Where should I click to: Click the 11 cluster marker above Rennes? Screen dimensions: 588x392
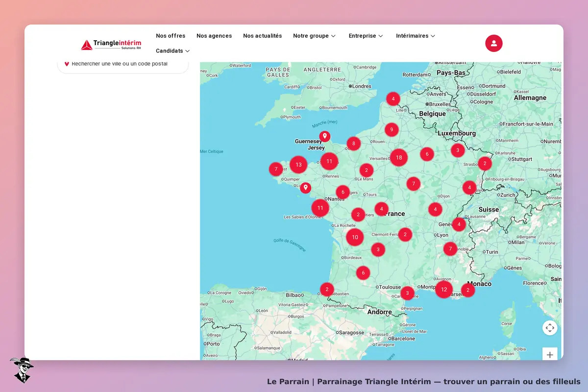tap(329, 161)
